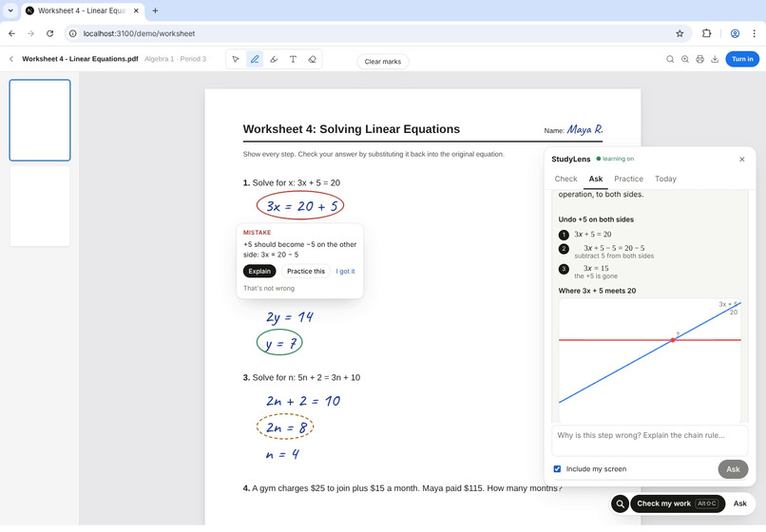Switch to the Ask tab
Screen dimensions: 766x532
point(596,179)
